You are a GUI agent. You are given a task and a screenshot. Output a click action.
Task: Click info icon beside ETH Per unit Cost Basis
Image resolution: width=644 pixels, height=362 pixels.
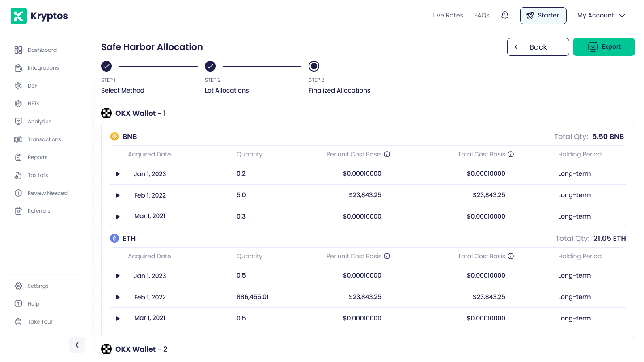click(x=387, y=256)
